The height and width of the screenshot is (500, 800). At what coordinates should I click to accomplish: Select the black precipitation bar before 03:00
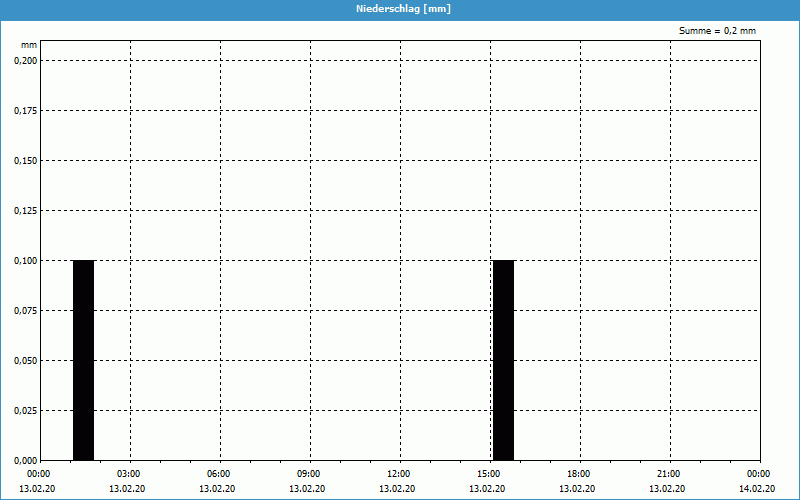(83, 360)
